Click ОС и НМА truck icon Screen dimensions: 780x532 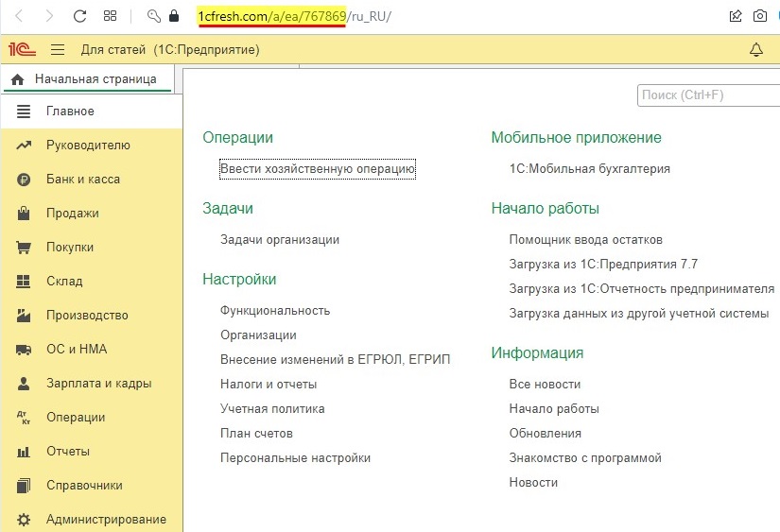tap(24, 350)
